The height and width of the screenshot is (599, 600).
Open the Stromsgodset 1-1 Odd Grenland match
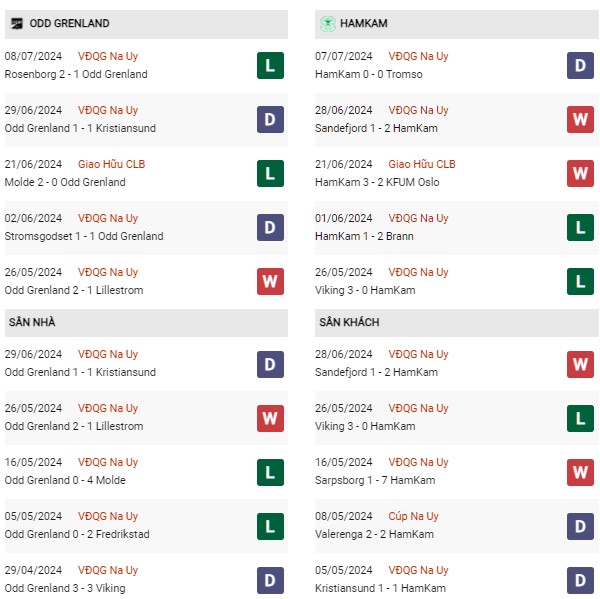pyautogui.click(x=83, y=236)
